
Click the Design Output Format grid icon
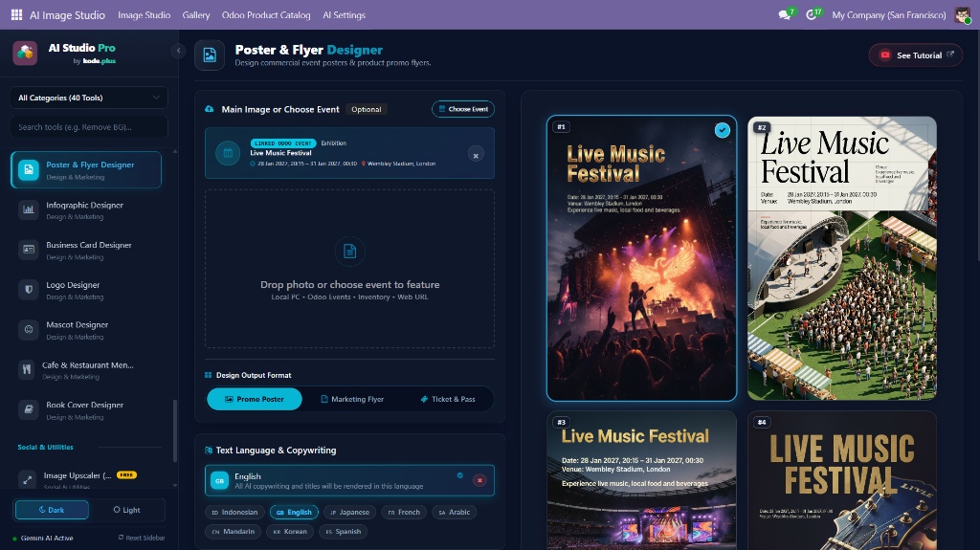click(x=208, y=375)
